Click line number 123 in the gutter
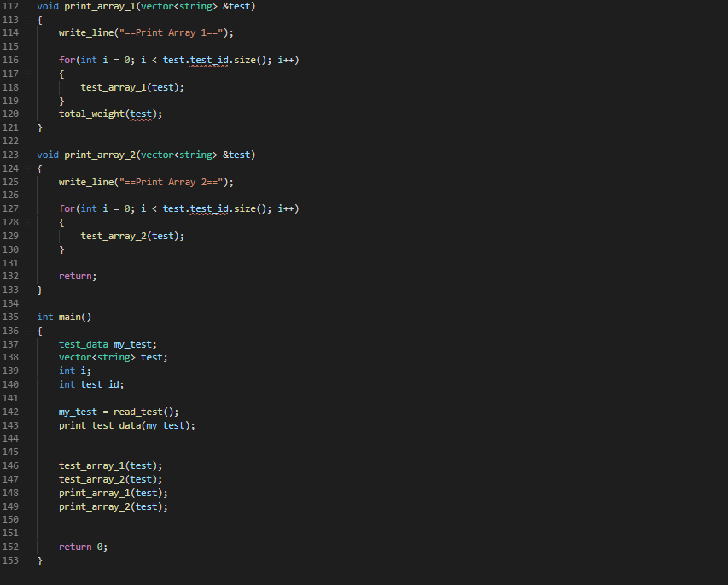 10,155
